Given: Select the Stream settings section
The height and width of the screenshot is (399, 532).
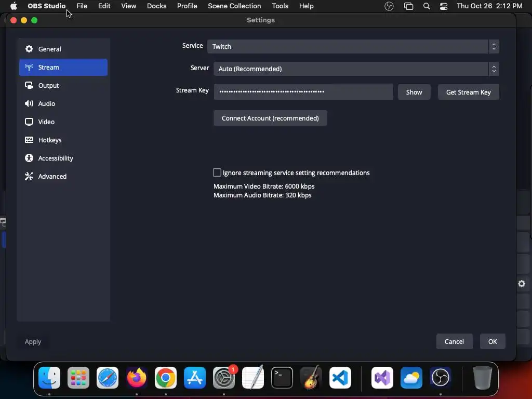Looking at the screenshot, I should (x=63, y=67).
